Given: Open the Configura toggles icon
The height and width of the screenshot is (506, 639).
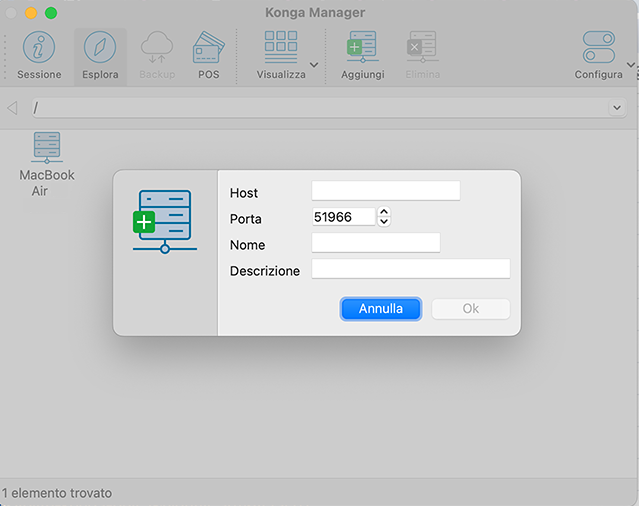Looking at the screenshot, I should point(599,47).
